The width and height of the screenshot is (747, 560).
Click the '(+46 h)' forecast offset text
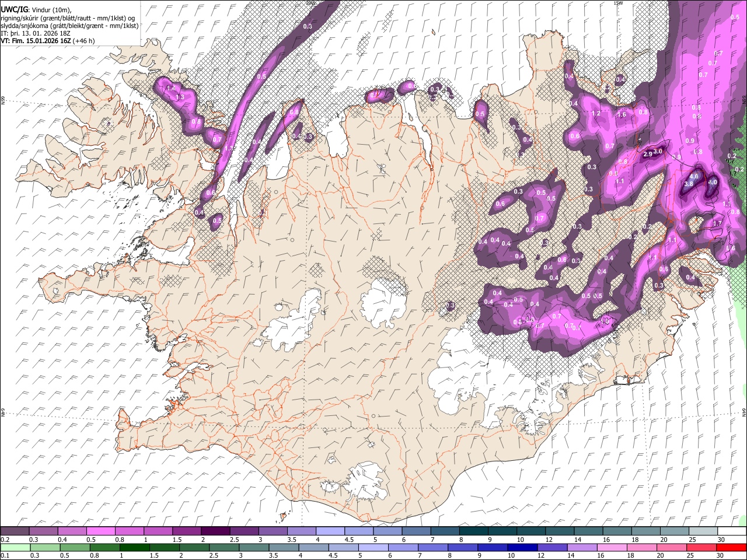[84, 41]
